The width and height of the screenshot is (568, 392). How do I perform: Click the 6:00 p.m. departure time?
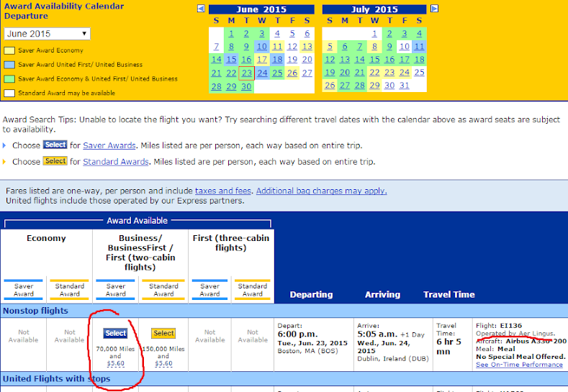(x=297, y=334)
